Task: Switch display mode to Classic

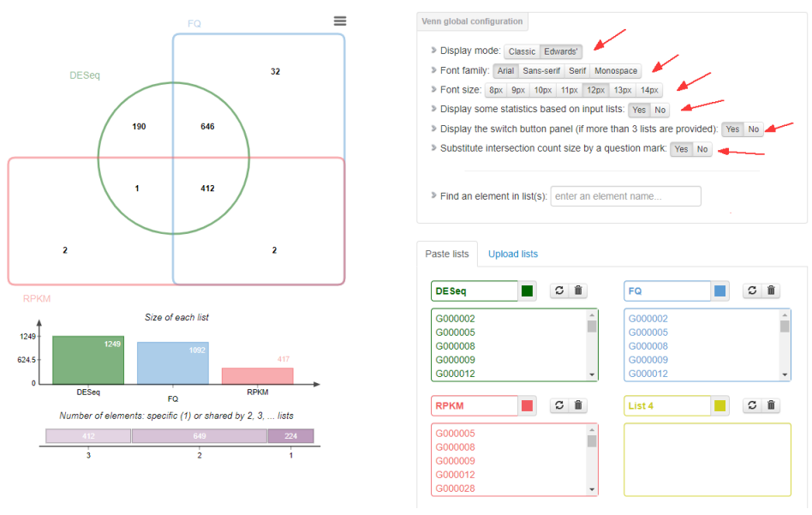Action: click(x=522, y=51)
